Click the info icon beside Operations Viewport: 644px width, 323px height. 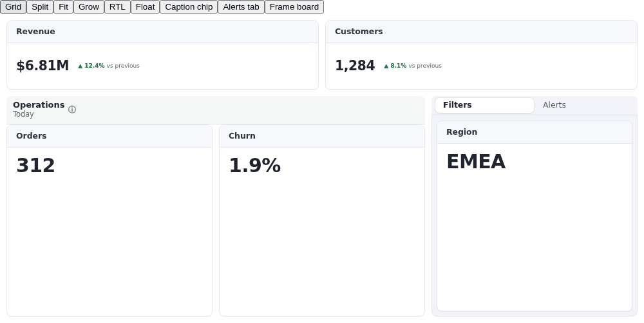(x=72, y=110)
